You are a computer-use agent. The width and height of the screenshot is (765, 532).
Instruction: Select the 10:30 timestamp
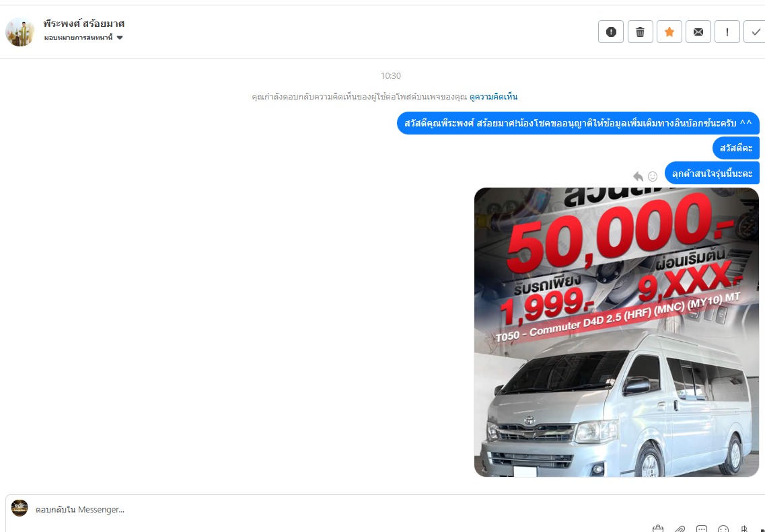click(390, 75)
